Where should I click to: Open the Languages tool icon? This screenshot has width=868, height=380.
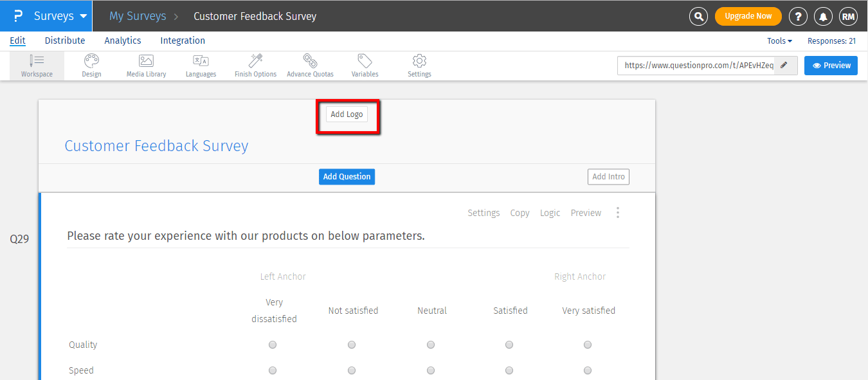(x=201, y=61)
